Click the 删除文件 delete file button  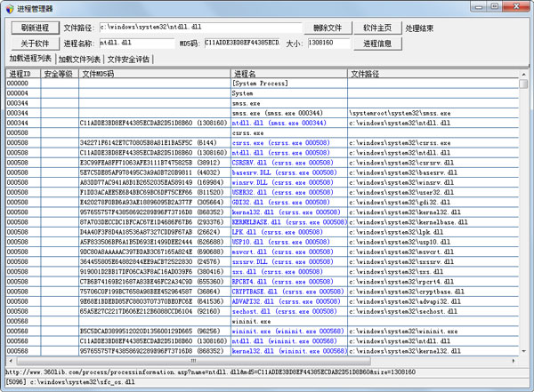click(x=328, y=28)
